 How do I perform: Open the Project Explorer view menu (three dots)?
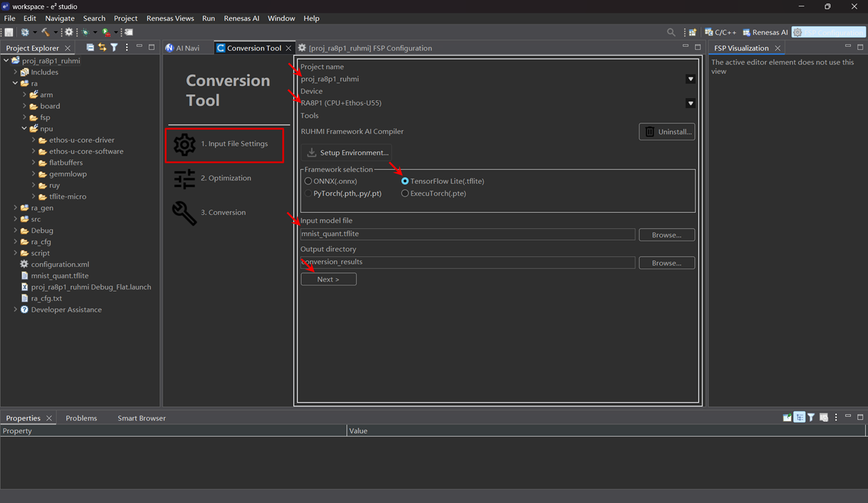pyautogui.click(x=127, y=47)
